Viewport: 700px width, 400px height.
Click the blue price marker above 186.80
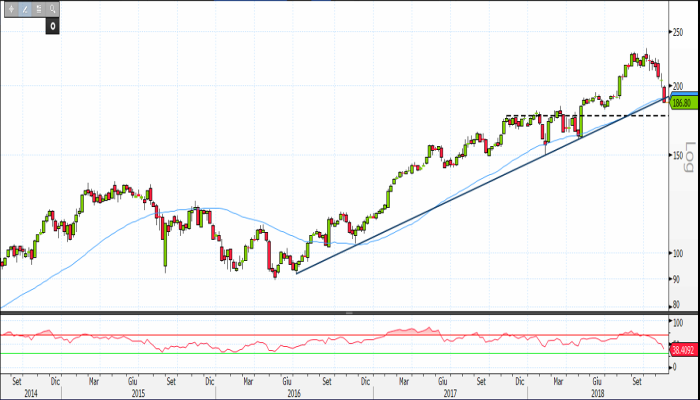[x=684, y=94]
